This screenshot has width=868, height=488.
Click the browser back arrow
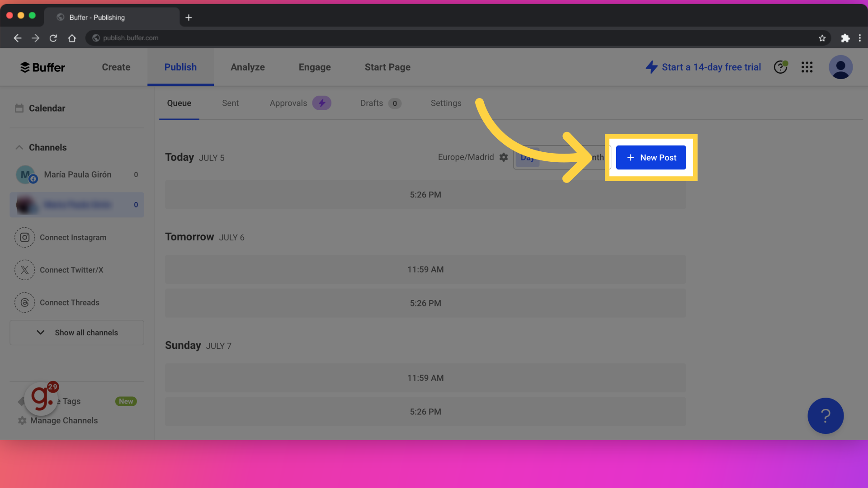18,38
